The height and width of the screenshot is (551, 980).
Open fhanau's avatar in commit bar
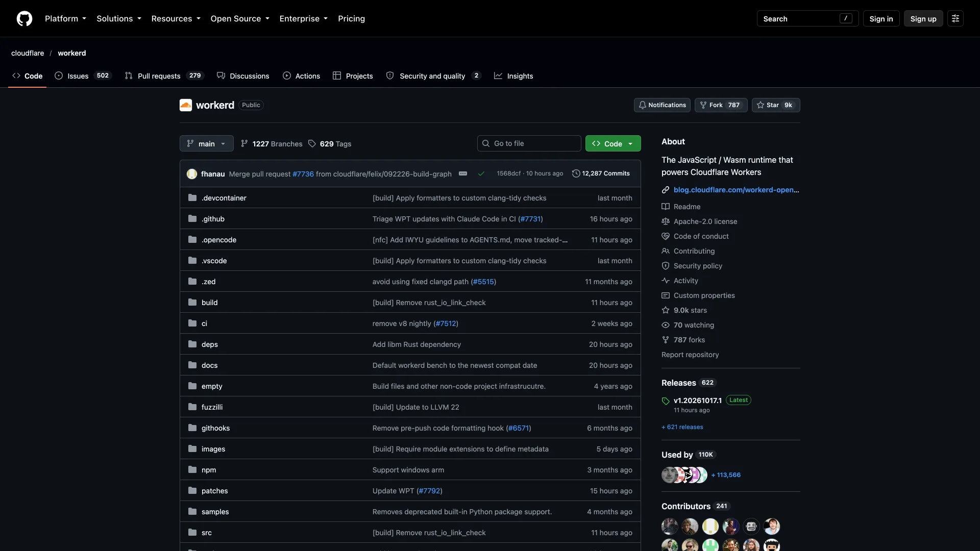click(x=192, y=174)
